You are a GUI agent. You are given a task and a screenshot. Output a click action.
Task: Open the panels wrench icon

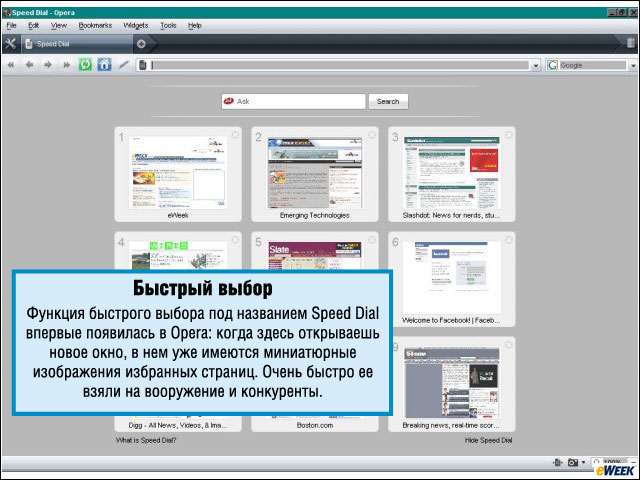click(11, 44)
